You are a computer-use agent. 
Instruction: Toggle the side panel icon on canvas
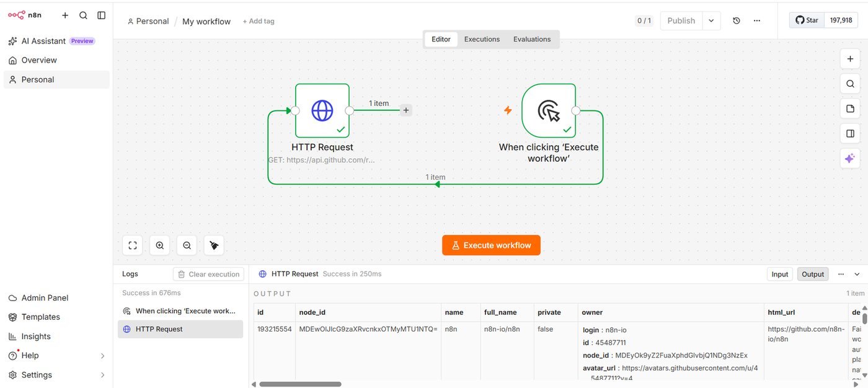click(850, 133)
